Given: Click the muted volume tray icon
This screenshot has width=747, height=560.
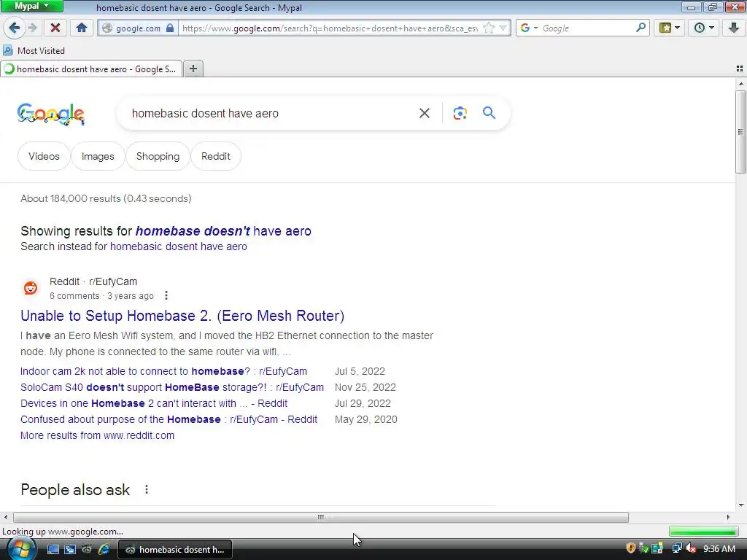Looking at the screenshot, I should click(691, 548).
